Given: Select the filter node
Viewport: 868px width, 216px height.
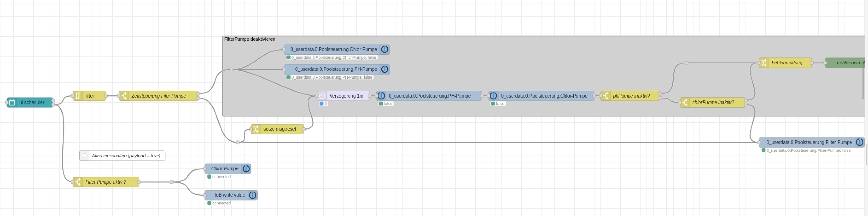Looking at the screenshot, I should [x=89, y=96].
